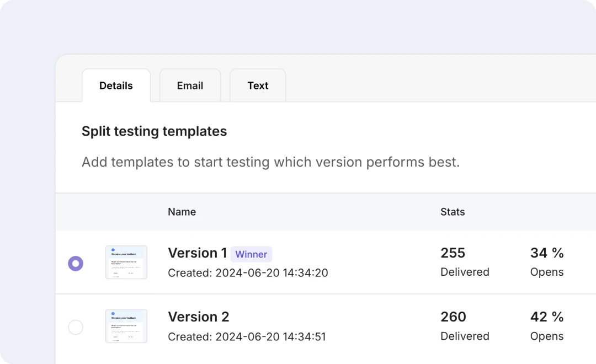Open the Version 2 template thumbnail

click(x=126, y=326)
